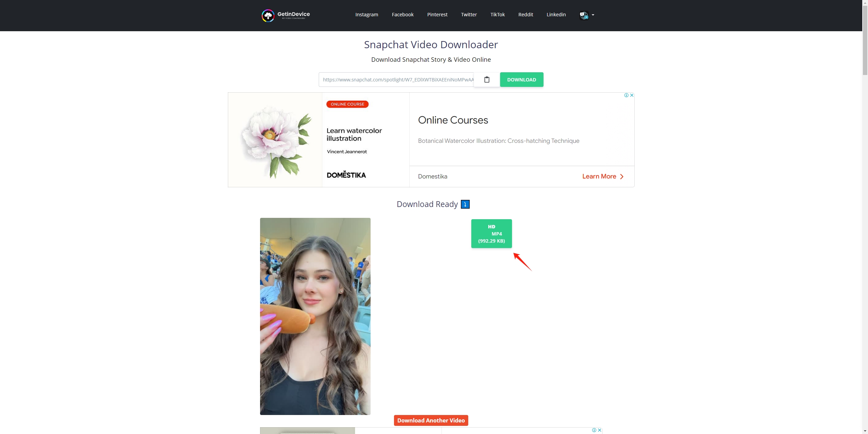The image size is (868, 434).
Task: Click the Instagram nav icon
Action: tap(367, 15)
